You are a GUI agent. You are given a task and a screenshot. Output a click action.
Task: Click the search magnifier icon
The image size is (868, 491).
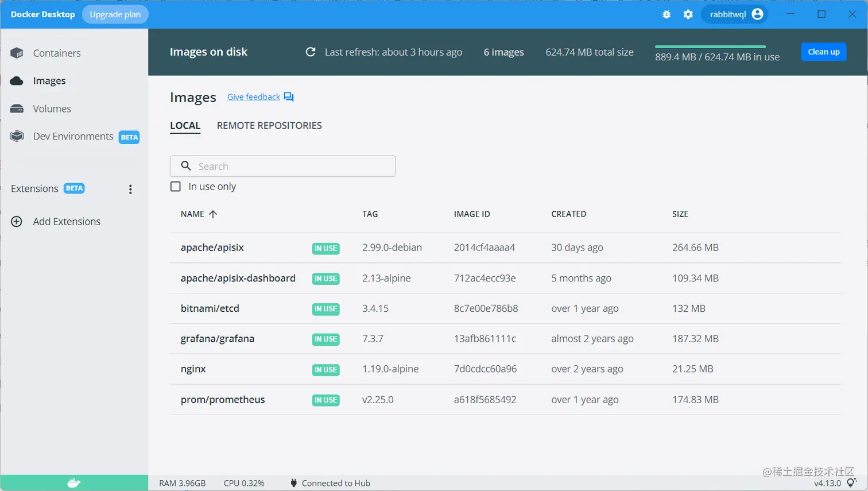coord(186,166)
